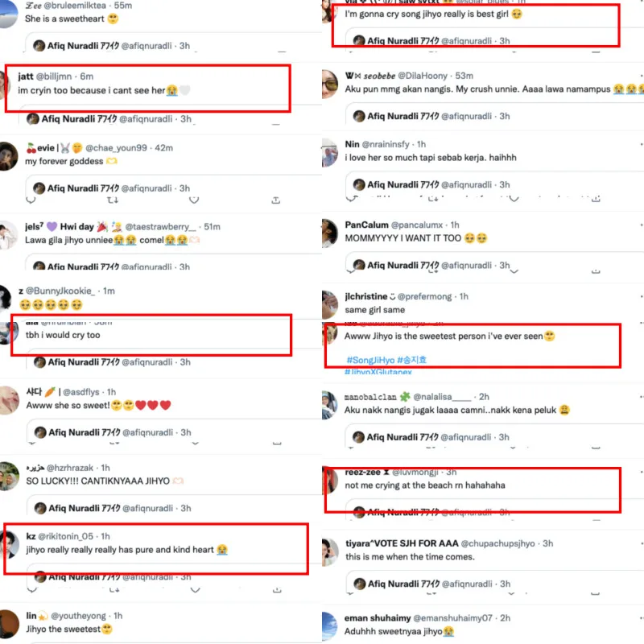Click seobebe's profile picture
This screenshot has width=644, height=644.
click(329, 85)
